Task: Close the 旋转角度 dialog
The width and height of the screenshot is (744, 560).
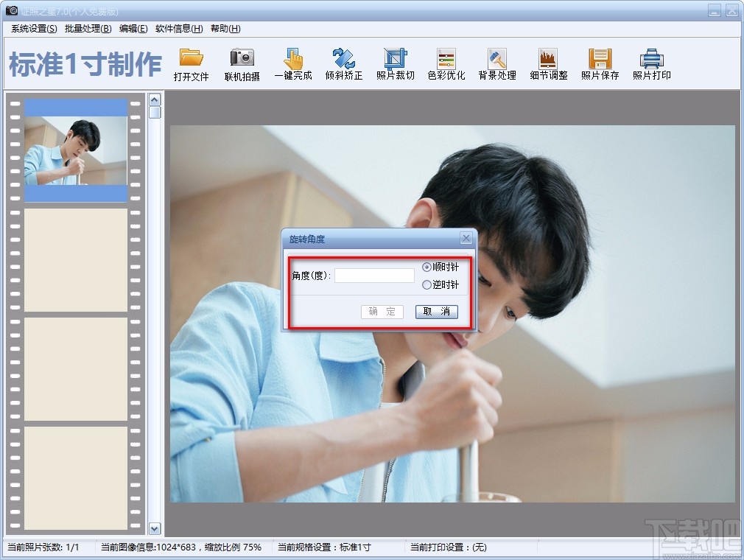Action: [x=466, y=238]
